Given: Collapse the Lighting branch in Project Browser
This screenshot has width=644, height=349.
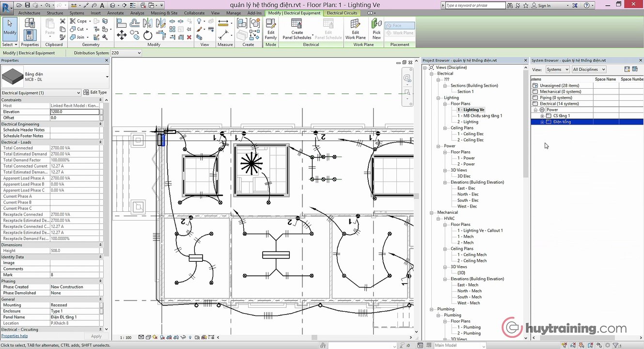Looking at the screenshot, I should 439,98.
